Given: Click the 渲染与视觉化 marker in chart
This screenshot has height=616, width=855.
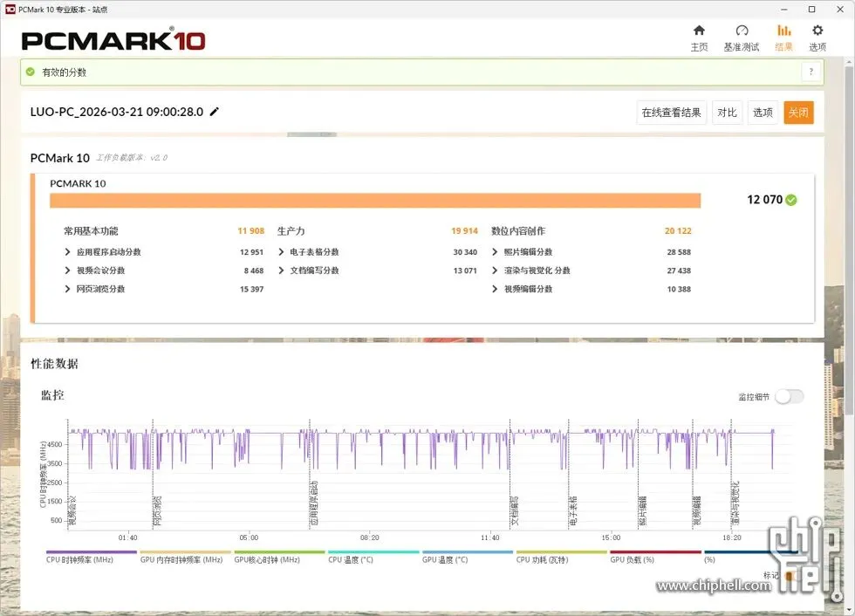Looking at the screenshot, I should click(735, 503).
